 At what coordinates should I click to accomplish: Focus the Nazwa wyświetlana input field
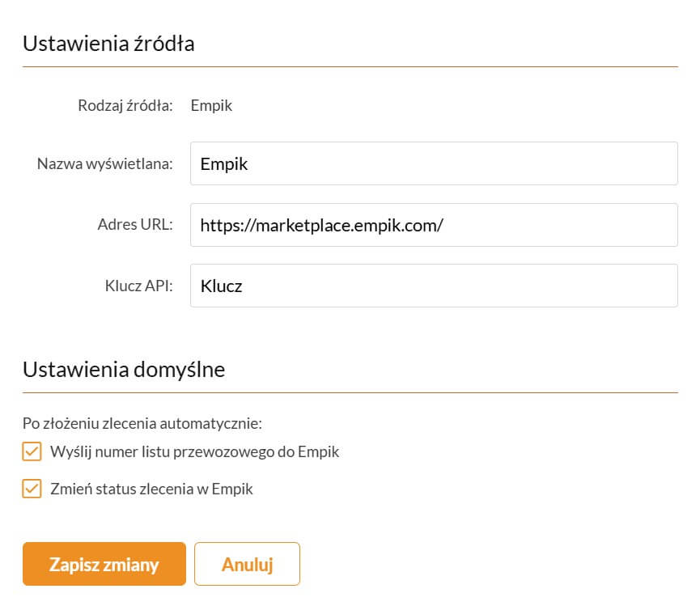(x=433, y=163)
